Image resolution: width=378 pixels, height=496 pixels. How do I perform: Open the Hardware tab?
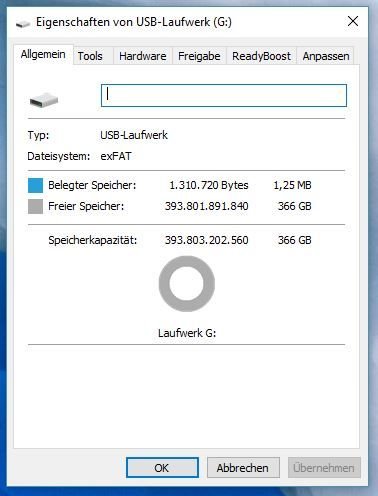143,56
